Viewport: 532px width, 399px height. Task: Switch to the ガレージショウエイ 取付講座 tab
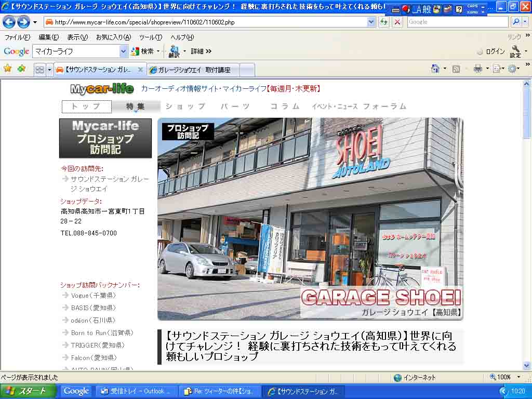193,70
